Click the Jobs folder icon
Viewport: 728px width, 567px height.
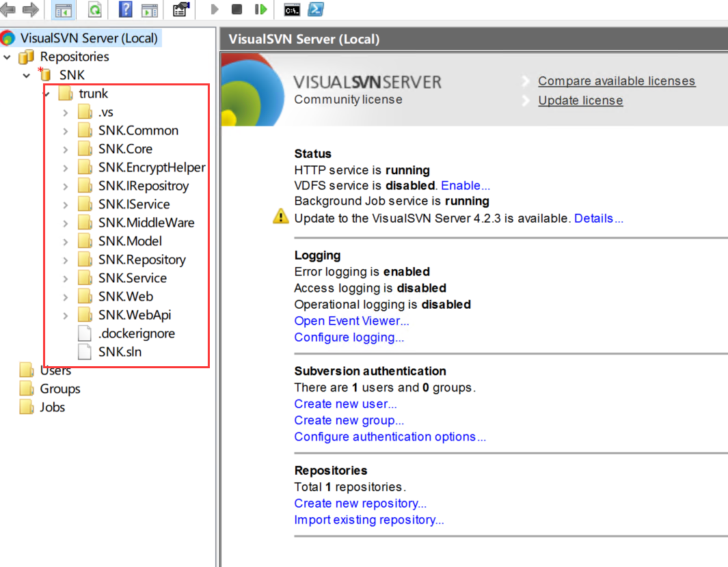pyautogui.click(x=27, y=407)
